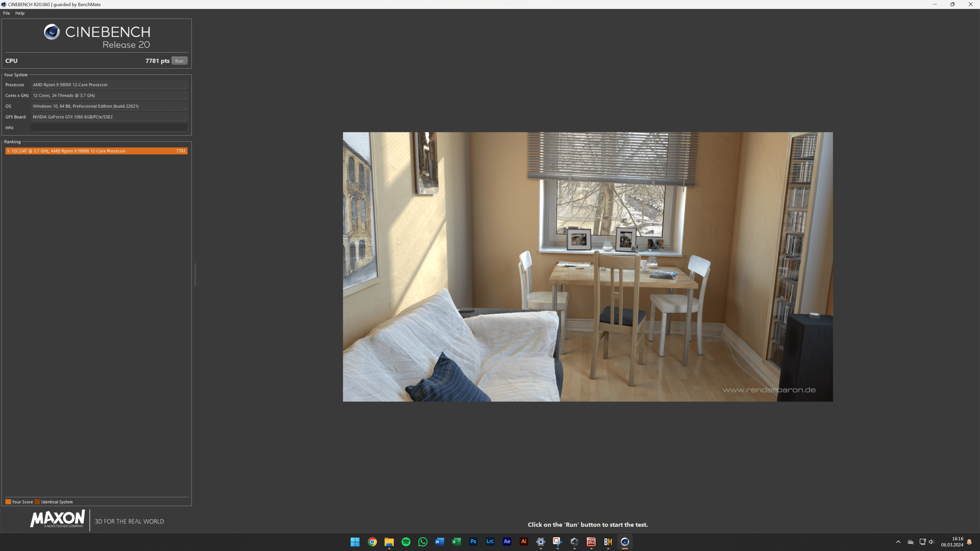Click the Cores x GHz field

click(x=109, y=95)
